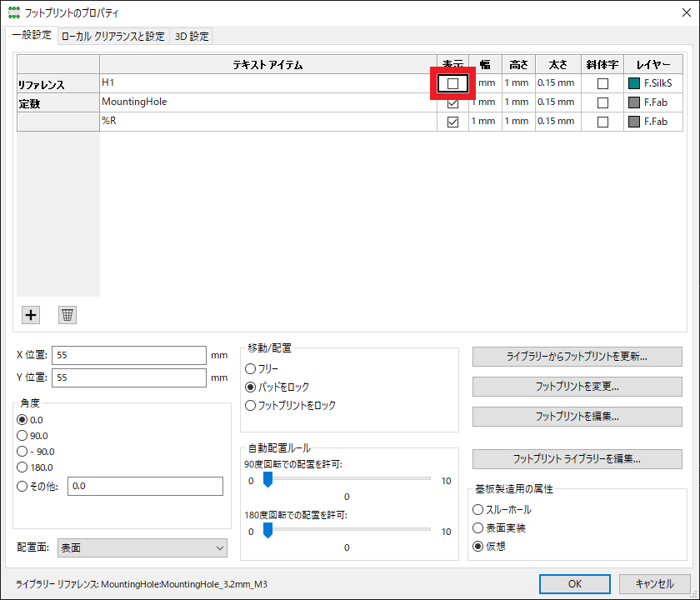Click the trash icon to delete row

(67, 314)
